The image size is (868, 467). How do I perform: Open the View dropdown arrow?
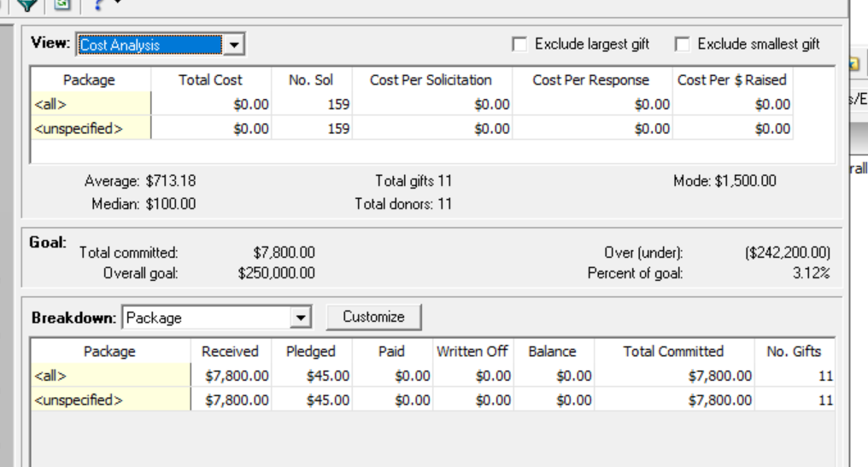[x=234, y=44]
